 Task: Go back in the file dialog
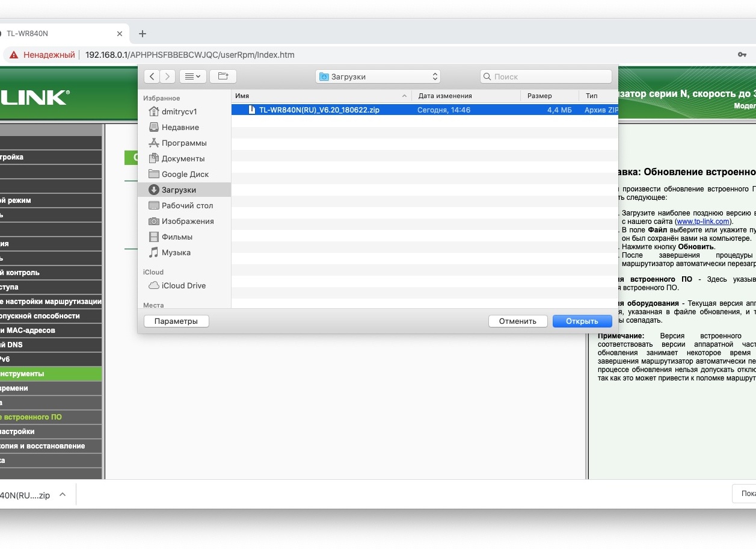click(x=152, y=76)
